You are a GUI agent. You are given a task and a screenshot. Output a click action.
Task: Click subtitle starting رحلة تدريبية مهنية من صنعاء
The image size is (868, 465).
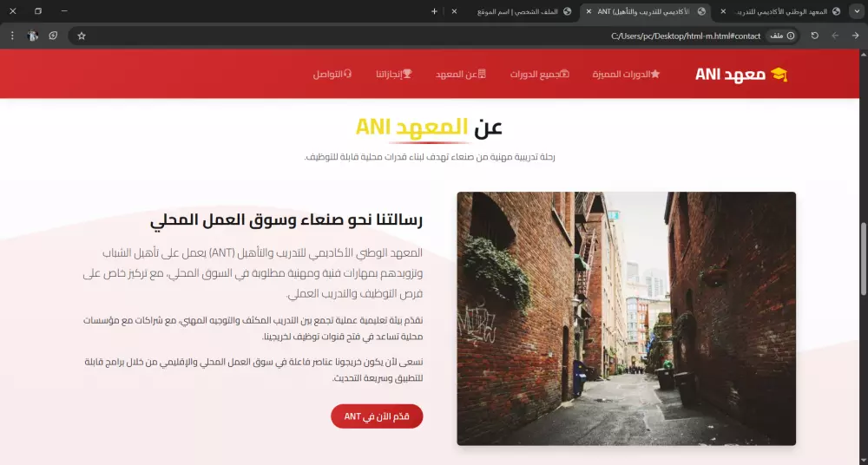click(430, 157)
